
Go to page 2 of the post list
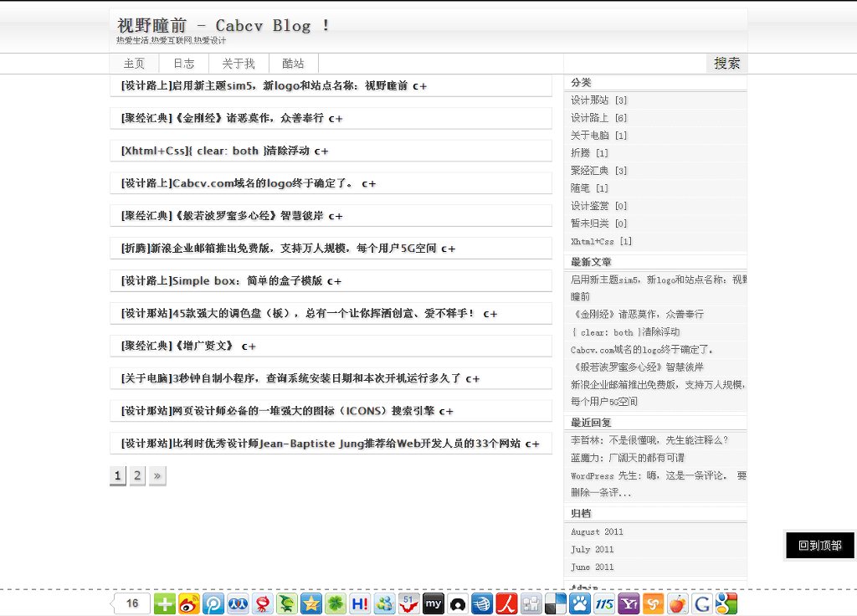pyautogui.click(x=136, y=475)
